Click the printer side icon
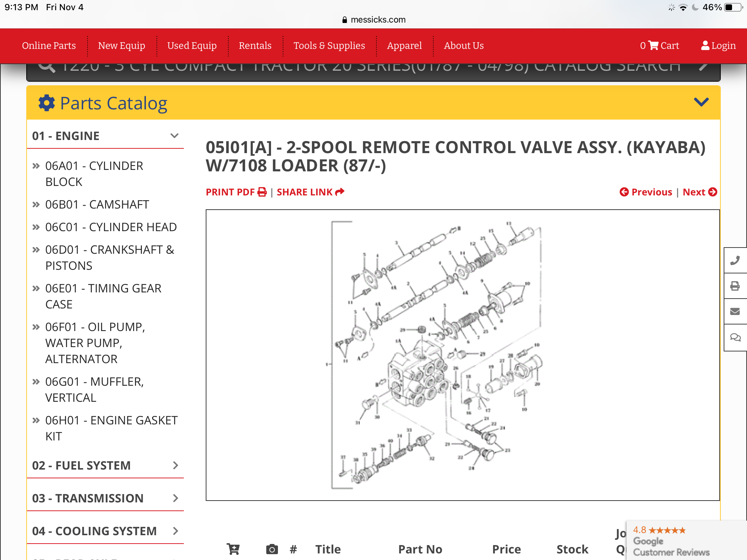The width and height of the screenshot is (747, 560). coord(735,286)
